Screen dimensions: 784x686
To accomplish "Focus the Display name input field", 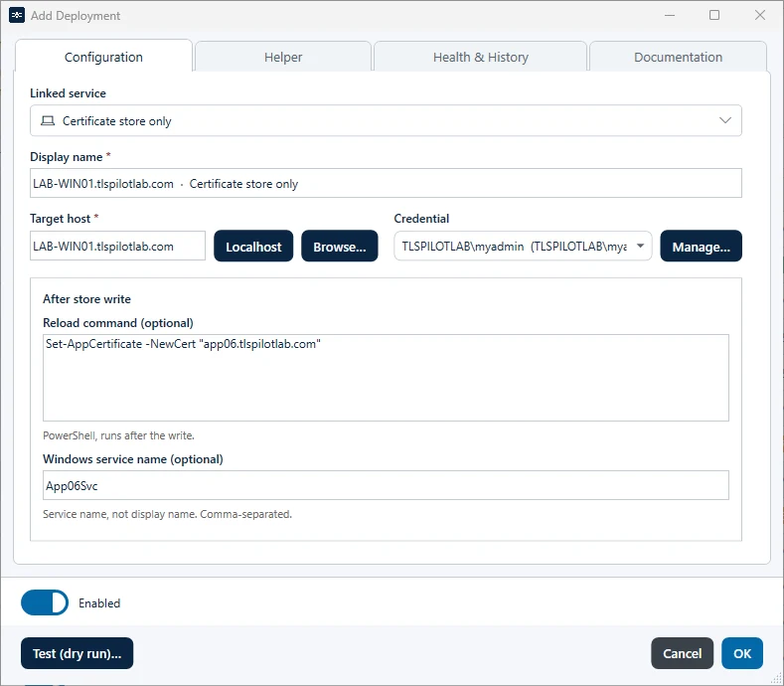I will click(x=386, y=183).
